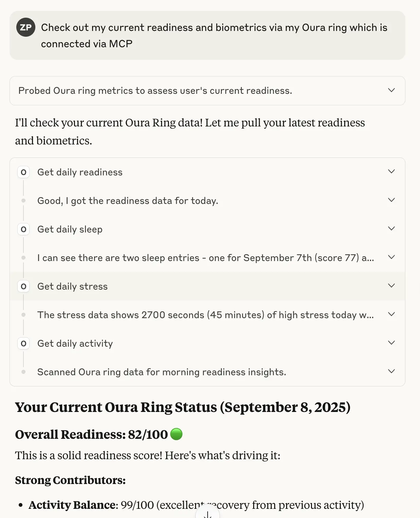The width and height of the screenshot is (420, 518).
Task: Click the Get daily sleep tool icon
Action: [x=23, y=229]
